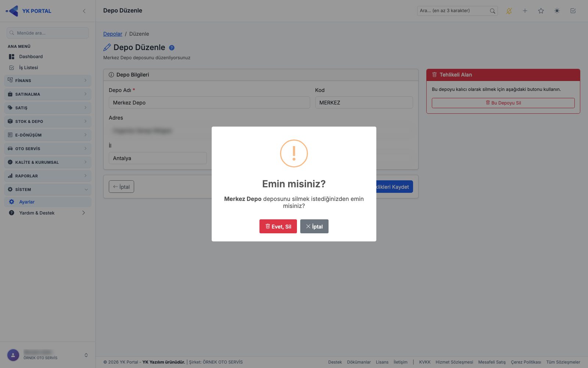The width and height of the screenshot is (588, 368).
Task: Click the İptal back button in form
Action: point(121,187)
